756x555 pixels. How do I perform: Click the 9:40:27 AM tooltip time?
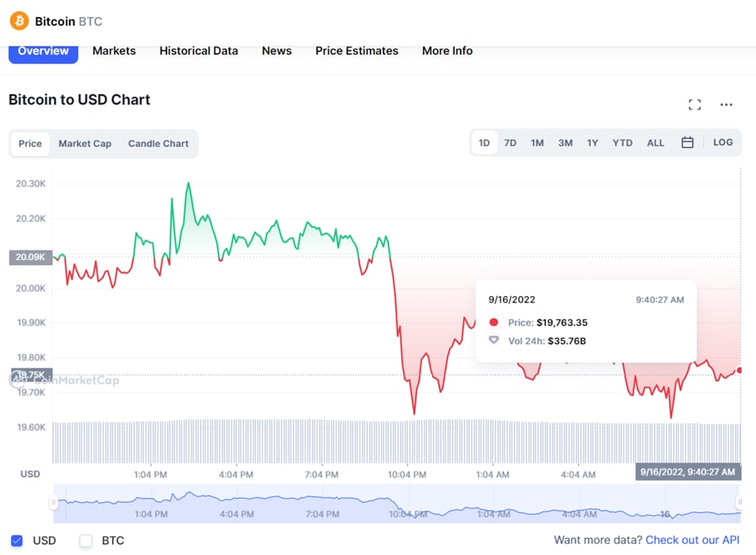click(659, 300)
